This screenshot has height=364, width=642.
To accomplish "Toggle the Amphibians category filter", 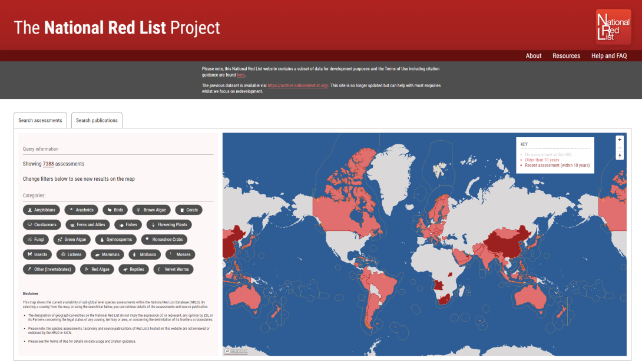I will pos(41,210).
